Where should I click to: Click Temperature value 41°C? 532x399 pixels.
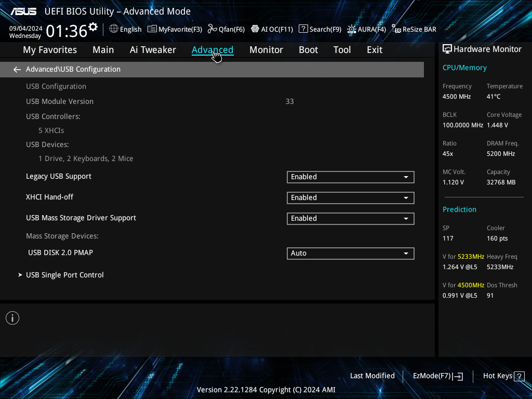point(494,97)
